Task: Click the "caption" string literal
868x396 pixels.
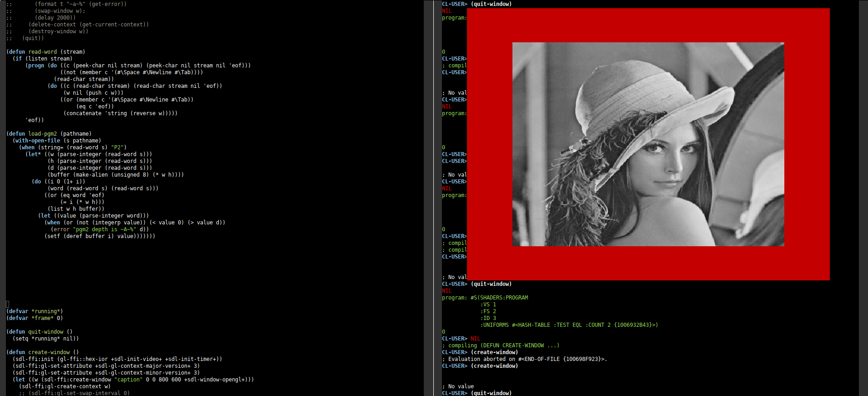Action: (x=128, y=380)
